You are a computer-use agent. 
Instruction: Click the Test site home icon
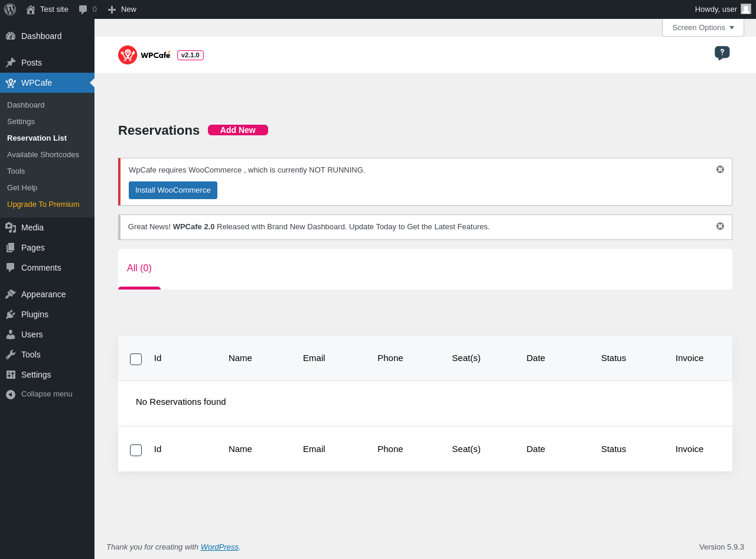coord(31,9)
